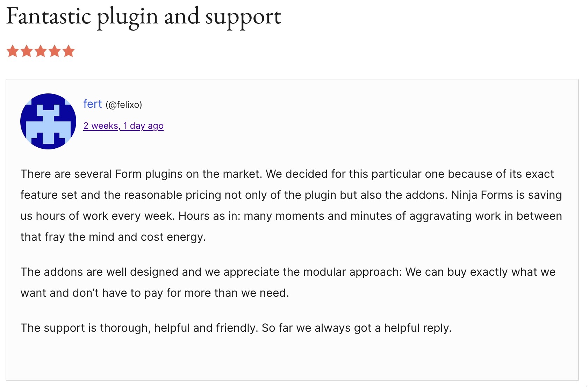The image size is (588, 387).
Task: Click the word 'Fantastic' in the title
Action: (x=49, y=16)
